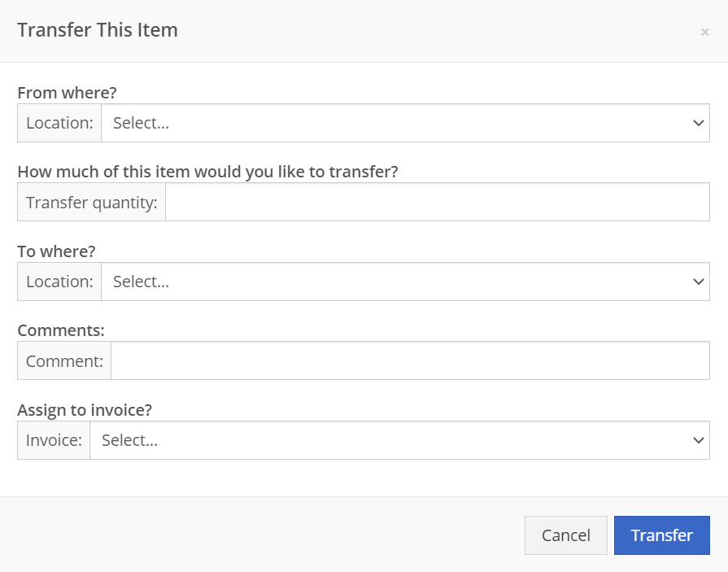
Task: Click Location label under From where
Action: click(59, 123)
